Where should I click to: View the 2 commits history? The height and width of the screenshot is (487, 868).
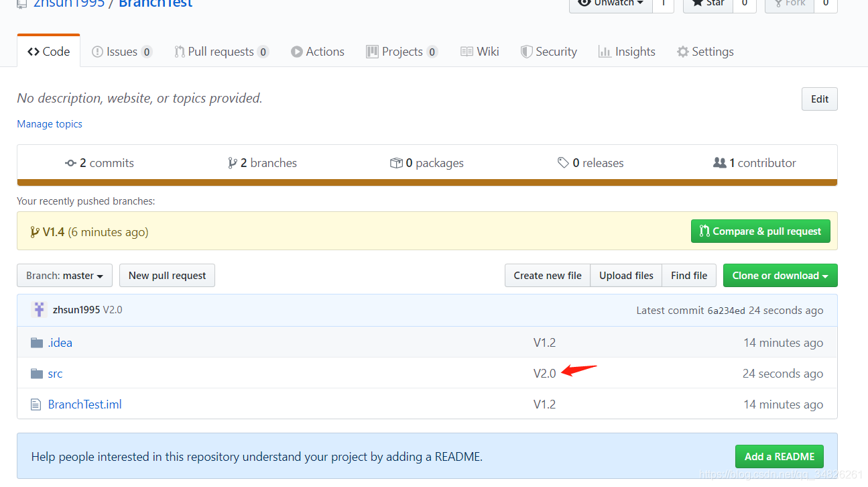[x=99, y=163]
